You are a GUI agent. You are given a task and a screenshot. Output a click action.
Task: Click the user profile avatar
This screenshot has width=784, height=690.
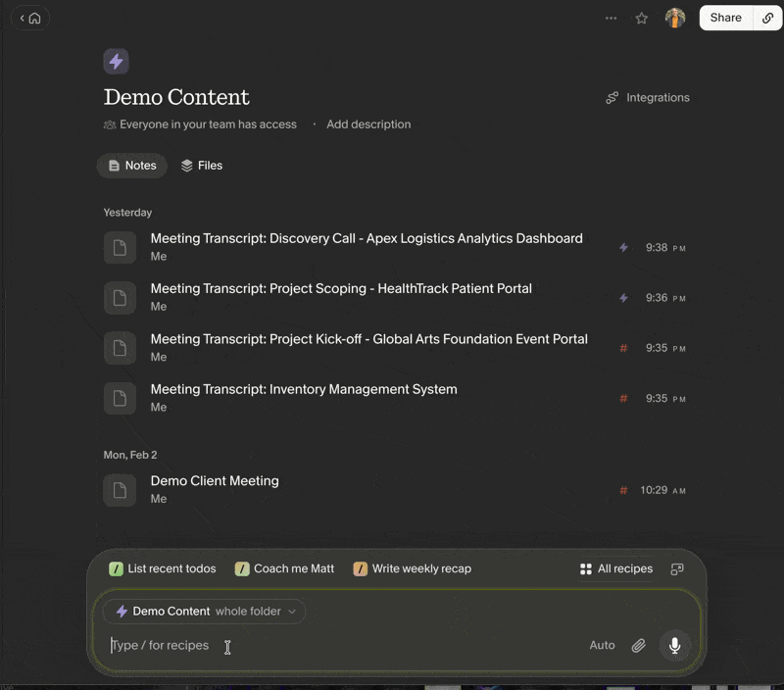(675, 18)
